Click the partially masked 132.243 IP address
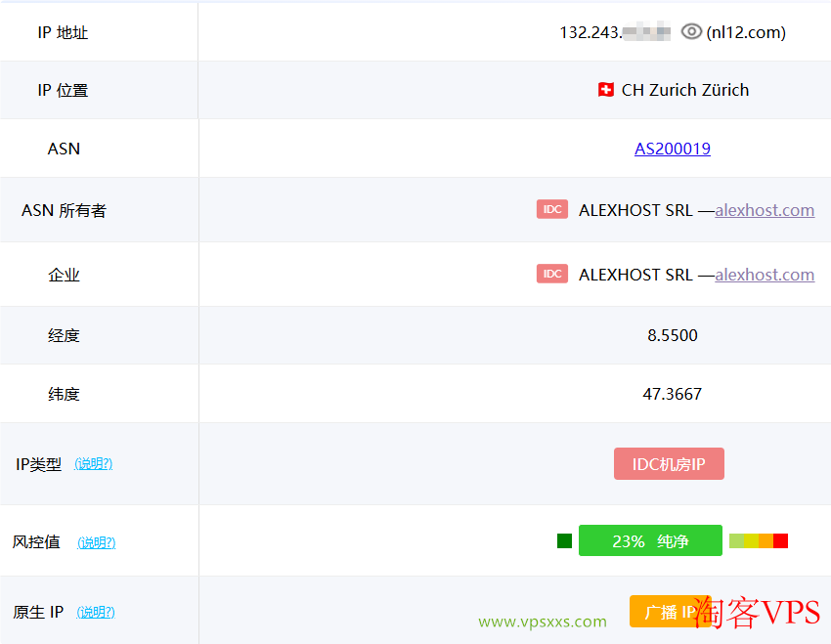The height and width of the screenshot is (644, 831). 615,32
